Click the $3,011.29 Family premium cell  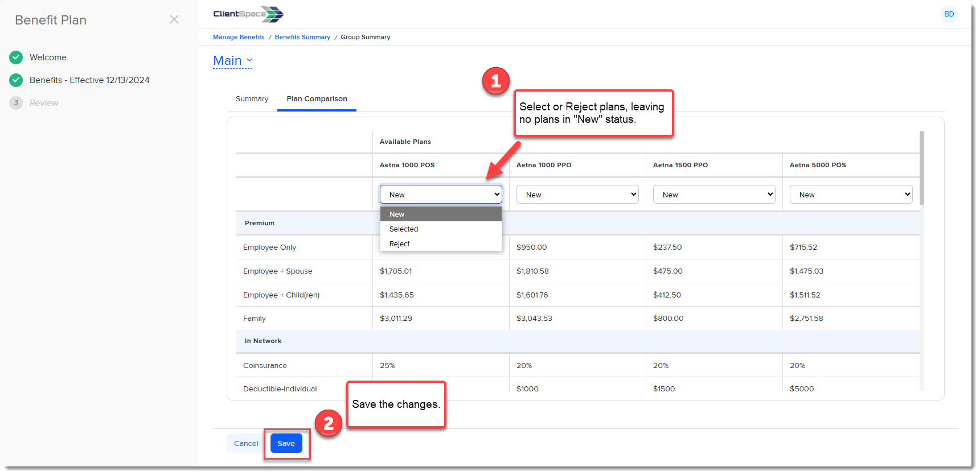click(396, 319)
